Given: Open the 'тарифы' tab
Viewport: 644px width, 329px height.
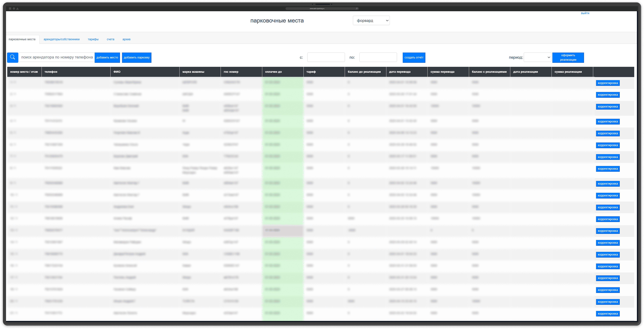Looking at the screenshot, I should [x=93, y=39].
